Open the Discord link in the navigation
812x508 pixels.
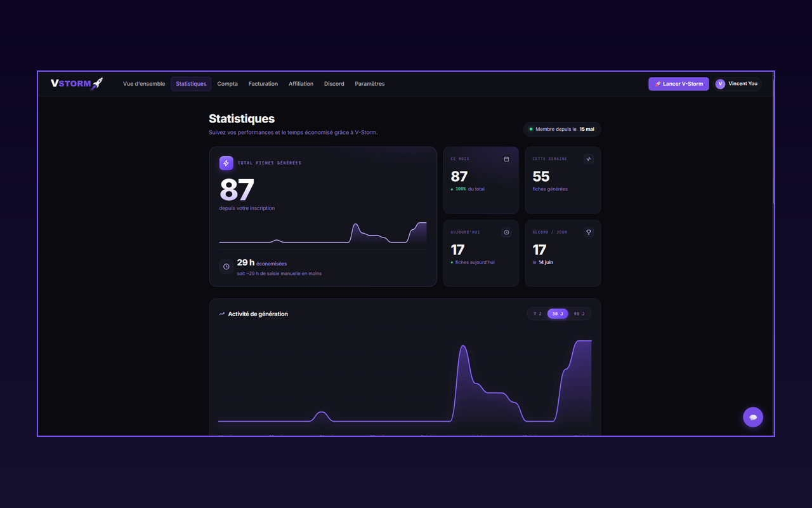334,84
